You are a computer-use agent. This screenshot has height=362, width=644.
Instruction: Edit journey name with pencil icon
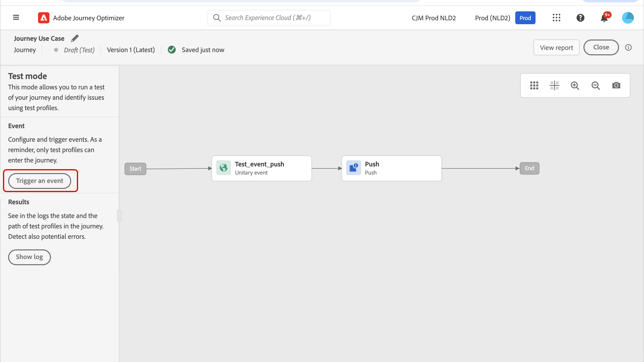(x=75, y=38)
